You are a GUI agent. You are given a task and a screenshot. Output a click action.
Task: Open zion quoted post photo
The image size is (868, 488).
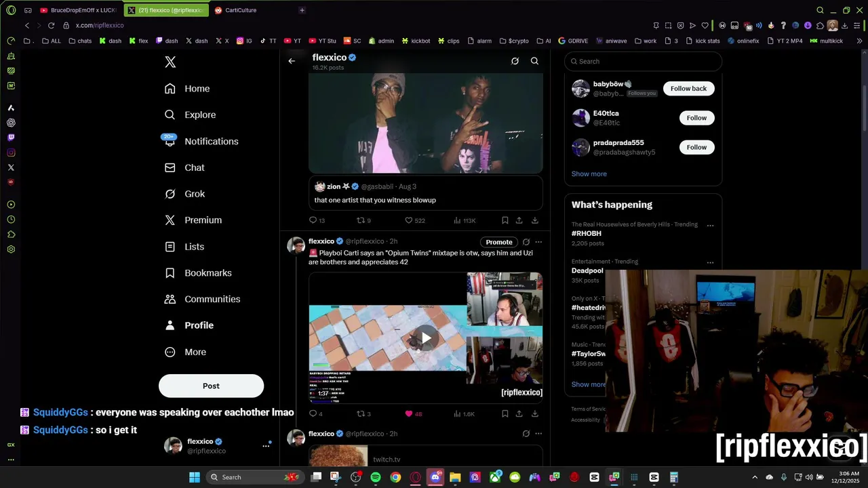click(x=426, y=123)
